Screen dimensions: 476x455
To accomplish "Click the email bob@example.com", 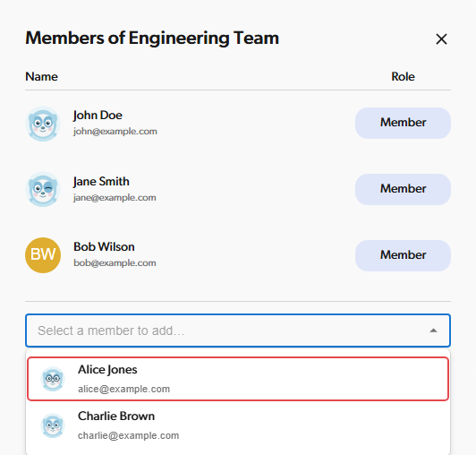I will coord(115,263).
